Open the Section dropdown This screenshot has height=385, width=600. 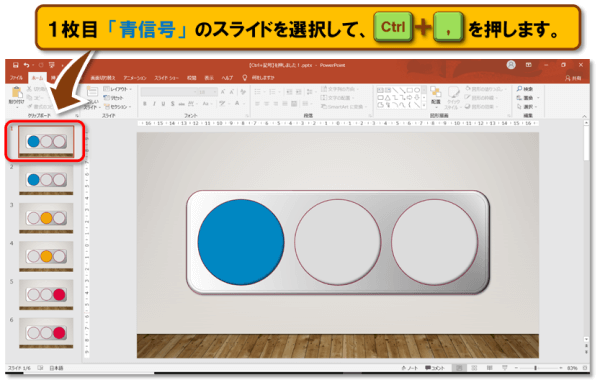click(x=117, y=107)
